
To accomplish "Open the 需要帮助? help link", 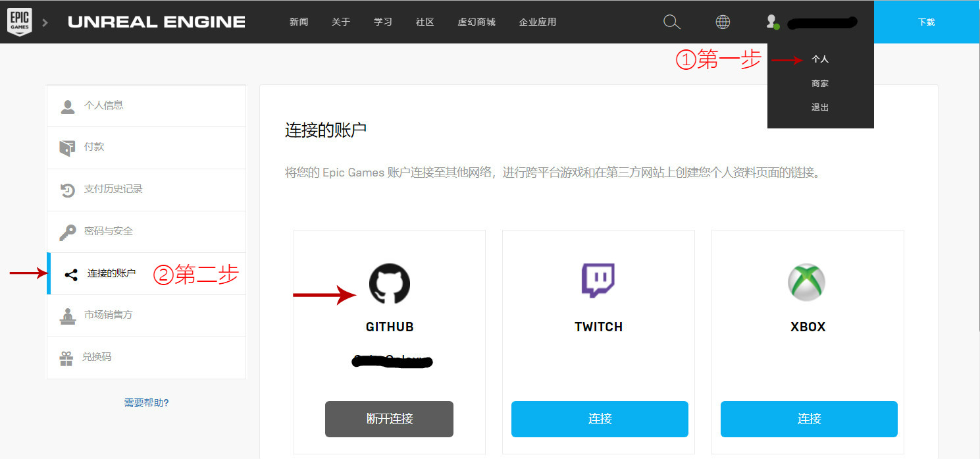I will tap(146, 402).
